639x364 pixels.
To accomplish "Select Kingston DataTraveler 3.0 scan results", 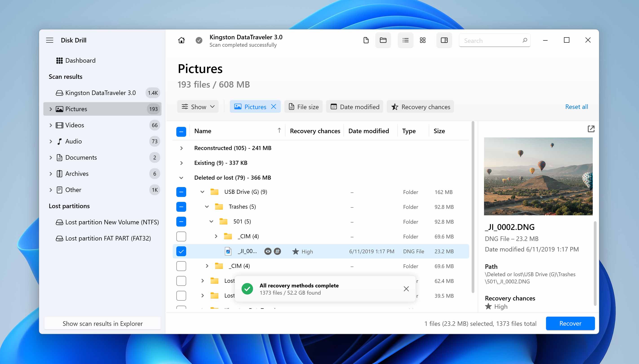I will point(102,93).
